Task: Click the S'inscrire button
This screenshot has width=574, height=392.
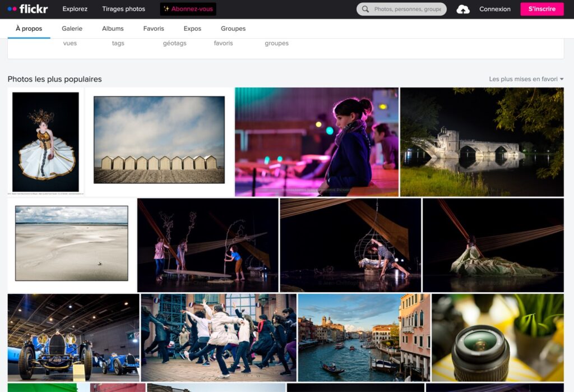Action: 541,9
